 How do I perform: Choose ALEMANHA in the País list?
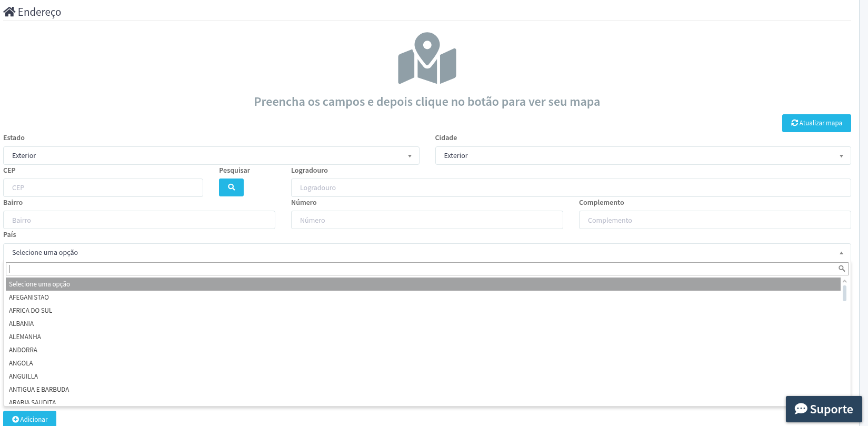tap(25, 337)
